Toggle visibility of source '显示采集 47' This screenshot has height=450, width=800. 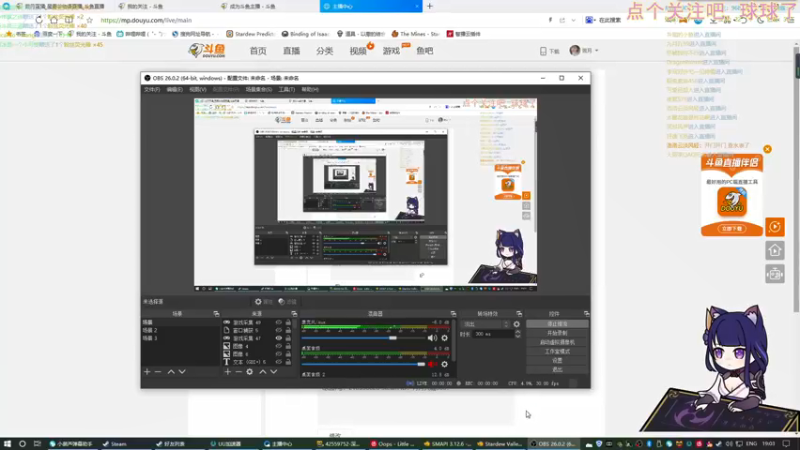click(279, 338)
